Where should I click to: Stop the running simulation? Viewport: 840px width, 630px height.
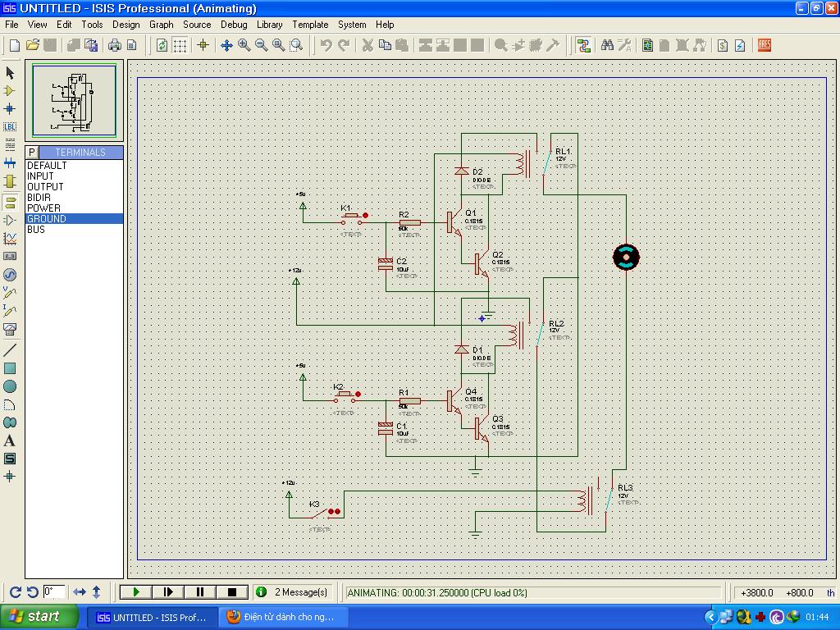tap(232, 592)
